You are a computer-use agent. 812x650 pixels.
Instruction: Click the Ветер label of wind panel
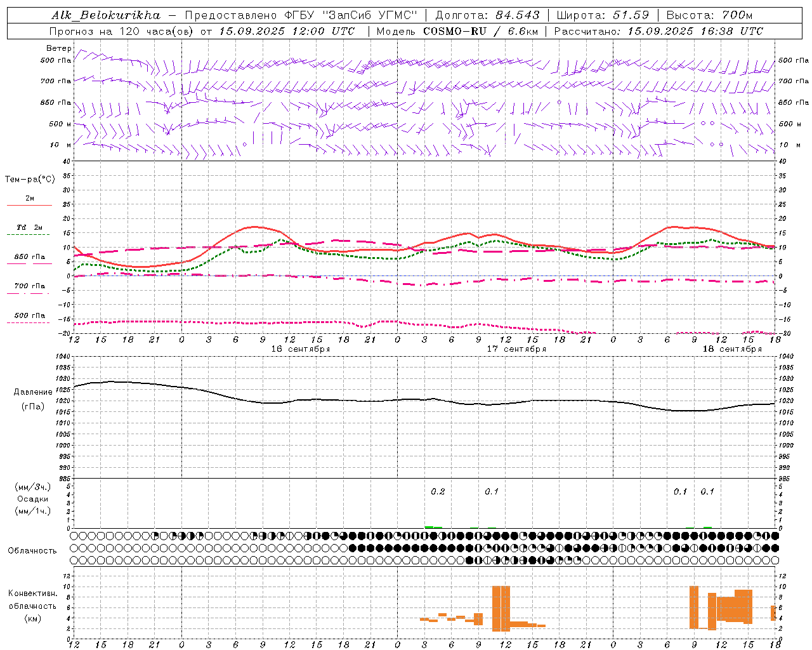[58, 48]
